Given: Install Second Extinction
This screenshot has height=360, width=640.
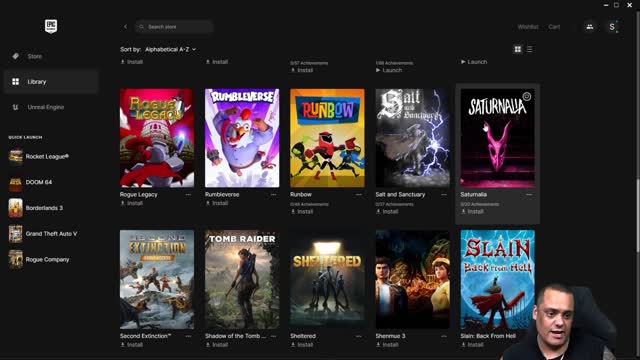Looking at the screenshot, I should pos(131,345).
